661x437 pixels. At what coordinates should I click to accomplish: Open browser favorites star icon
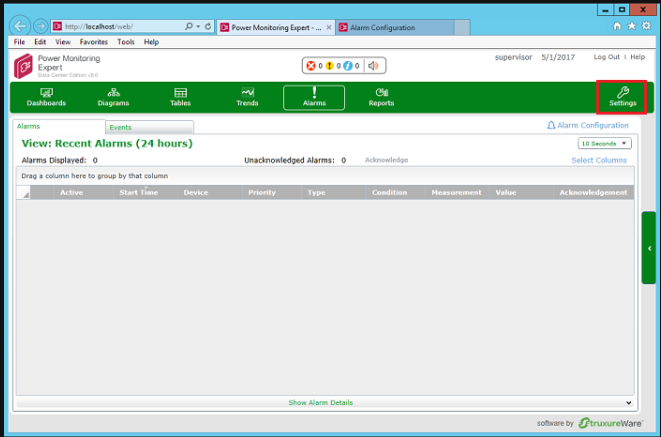click(x=631, y=26)
